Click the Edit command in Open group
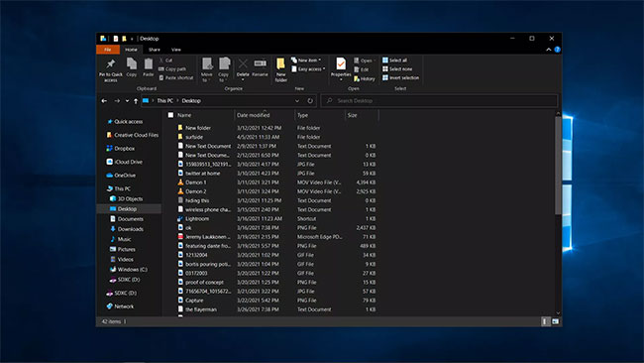Viewport: 644px width, 363px height. click(x=361, y=69)
